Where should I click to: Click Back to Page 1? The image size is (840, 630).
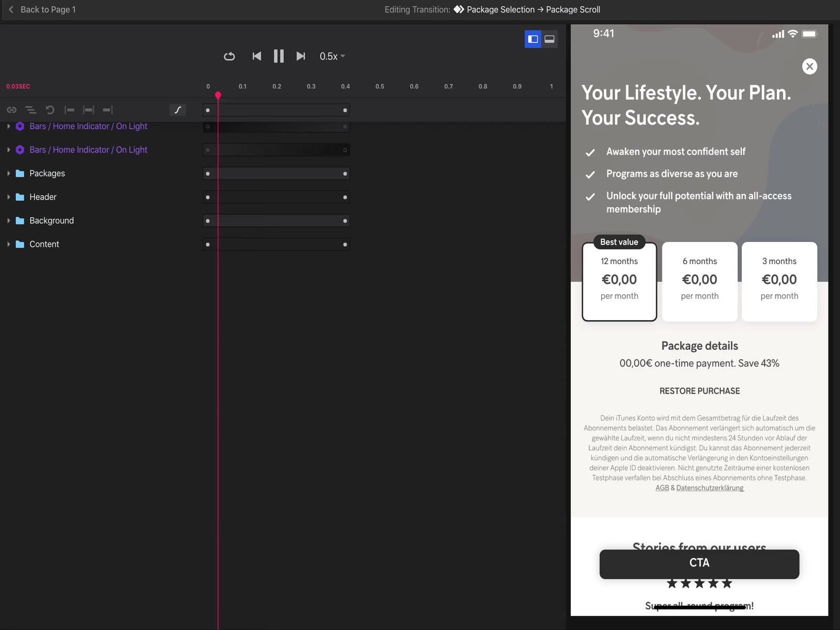click(x=42, y=9)
